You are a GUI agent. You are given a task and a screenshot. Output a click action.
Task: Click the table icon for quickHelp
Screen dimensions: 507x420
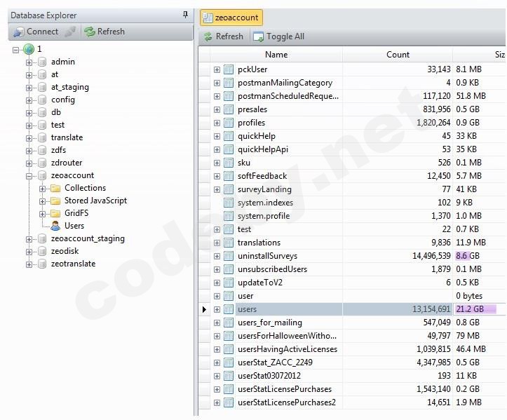(229, 136)
